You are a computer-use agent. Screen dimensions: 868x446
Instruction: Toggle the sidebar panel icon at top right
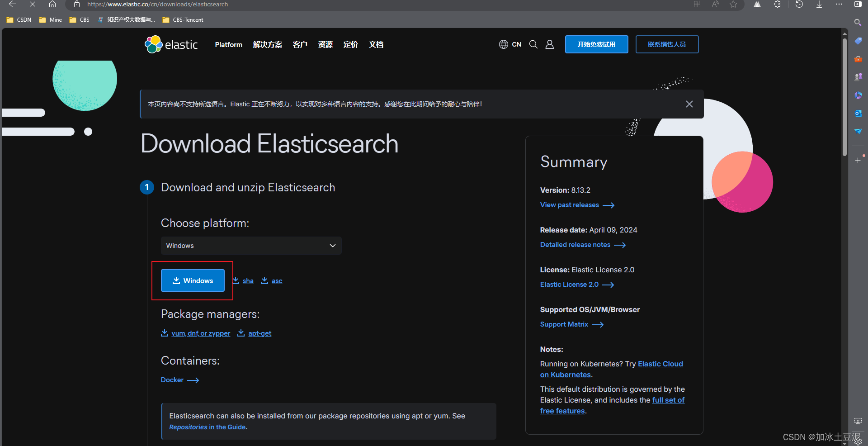click(858, 4)
